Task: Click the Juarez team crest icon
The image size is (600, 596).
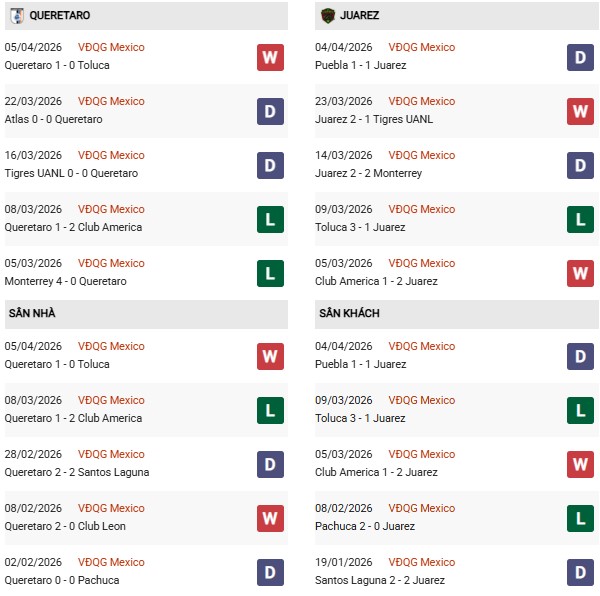Action: point(327,16)
